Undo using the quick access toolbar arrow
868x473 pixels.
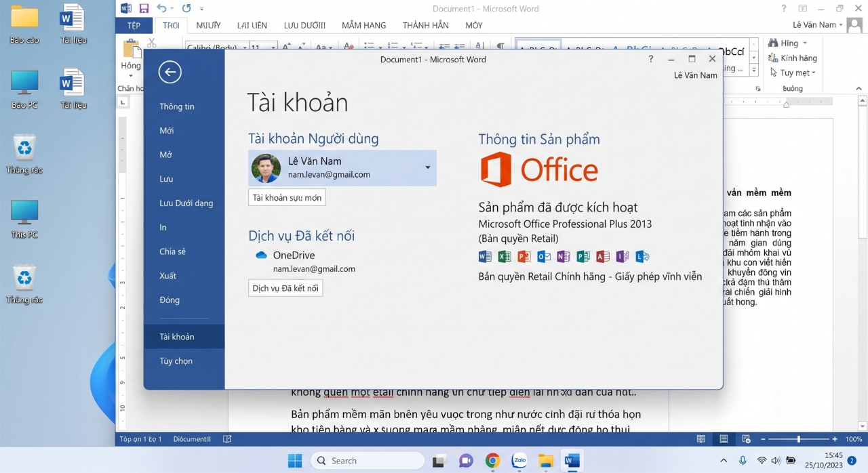click(x=161, y=9)
